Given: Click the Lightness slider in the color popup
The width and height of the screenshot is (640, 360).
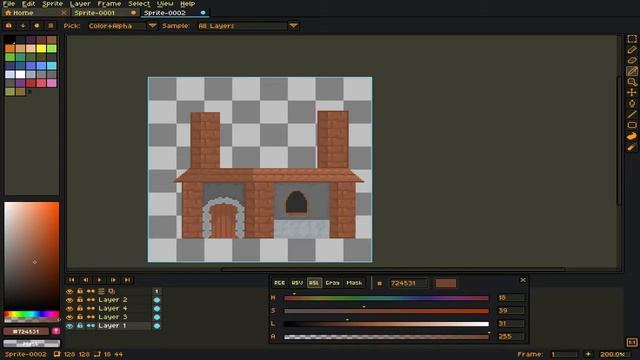Looking at the screenshot, I should coord(386,324).
